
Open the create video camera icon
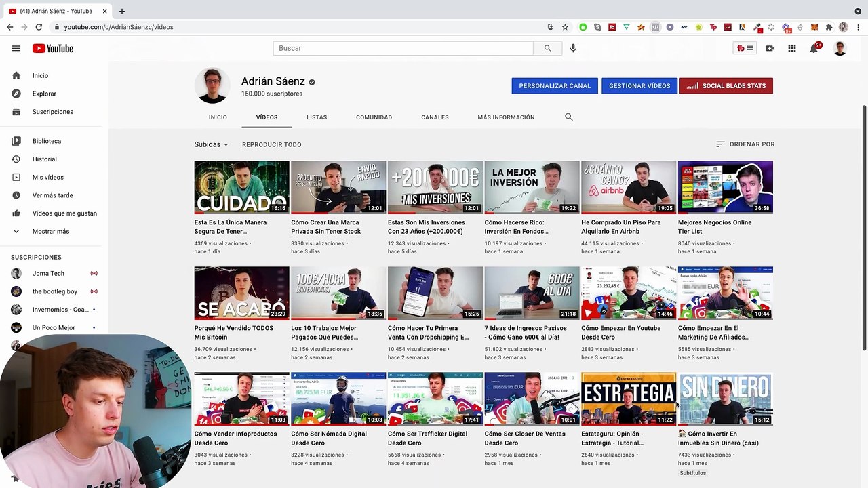(x=770, y=48)
